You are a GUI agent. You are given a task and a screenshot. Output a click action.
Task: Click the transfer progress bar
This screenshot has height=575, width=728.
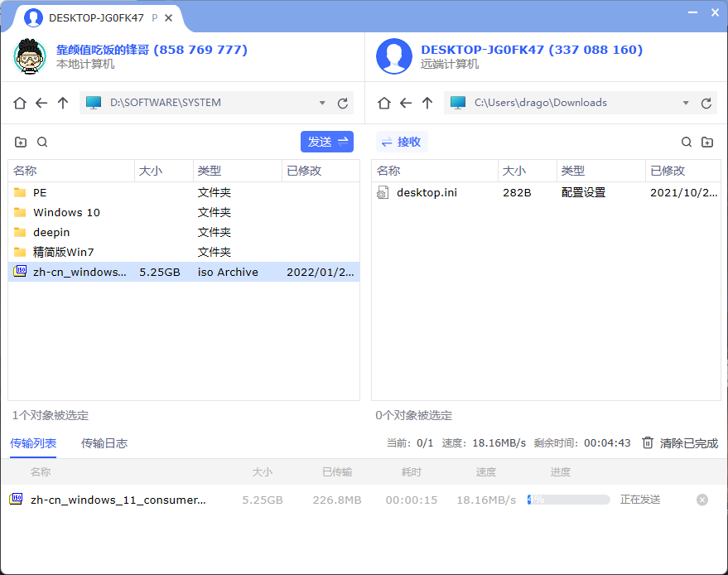568,499
